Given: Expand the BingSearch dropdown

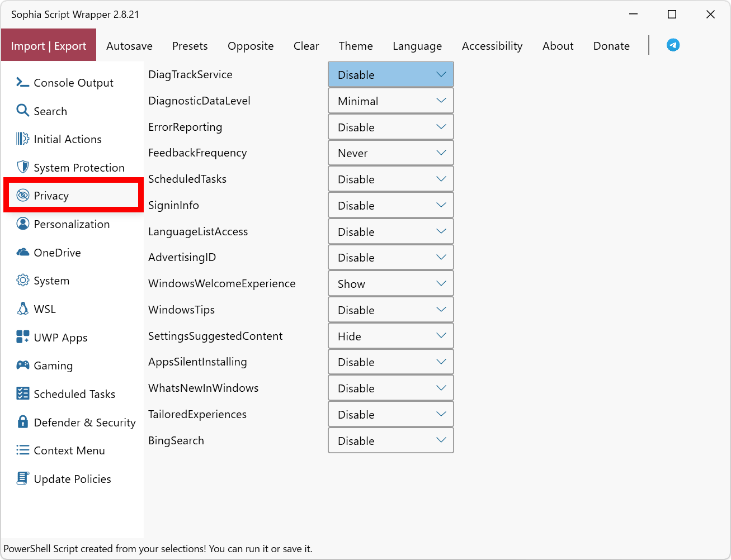Looking at the screenshot, I should [390, 441].
